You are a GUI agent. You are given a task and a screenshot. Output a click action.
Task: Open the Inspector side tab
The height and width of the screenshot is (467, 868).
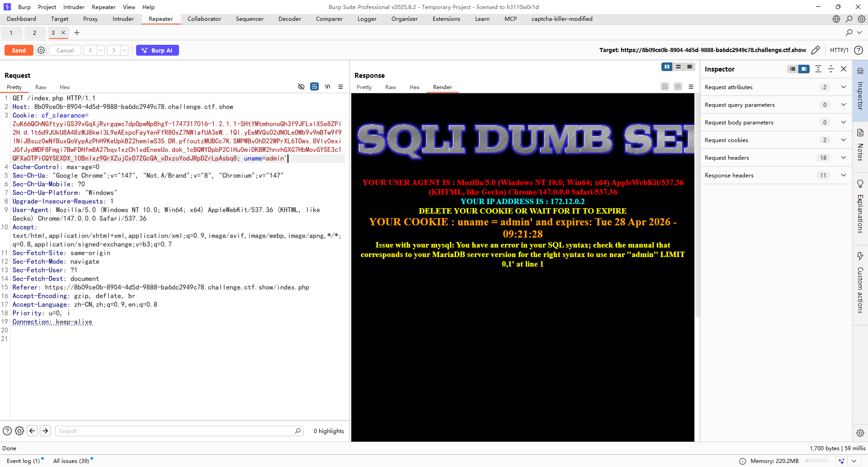coord(860,90)
